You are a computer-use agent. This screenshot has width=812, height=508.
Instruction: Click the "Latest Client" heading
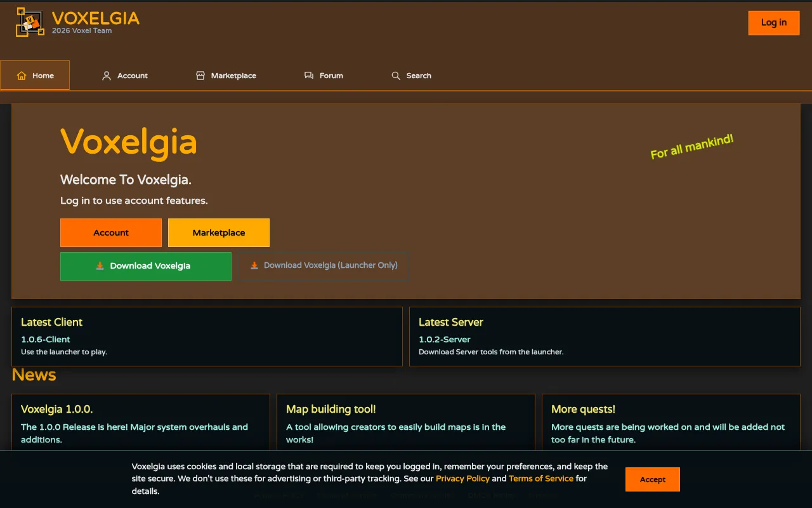51,322
